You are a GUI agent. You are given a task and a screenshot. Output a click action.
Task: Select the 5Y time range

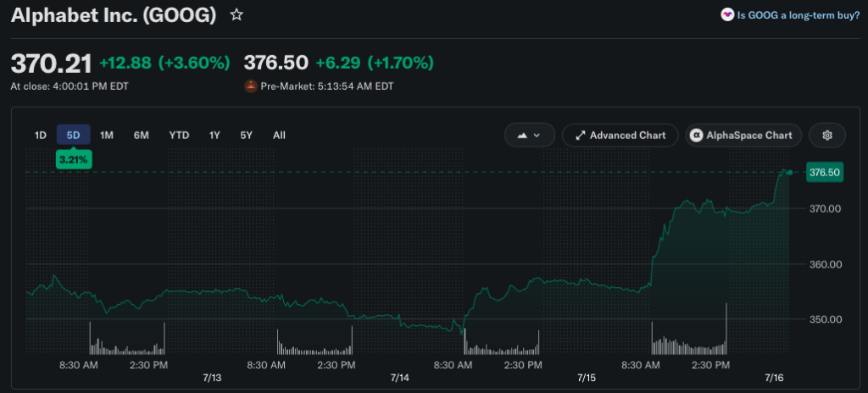(x=246, y=135)
